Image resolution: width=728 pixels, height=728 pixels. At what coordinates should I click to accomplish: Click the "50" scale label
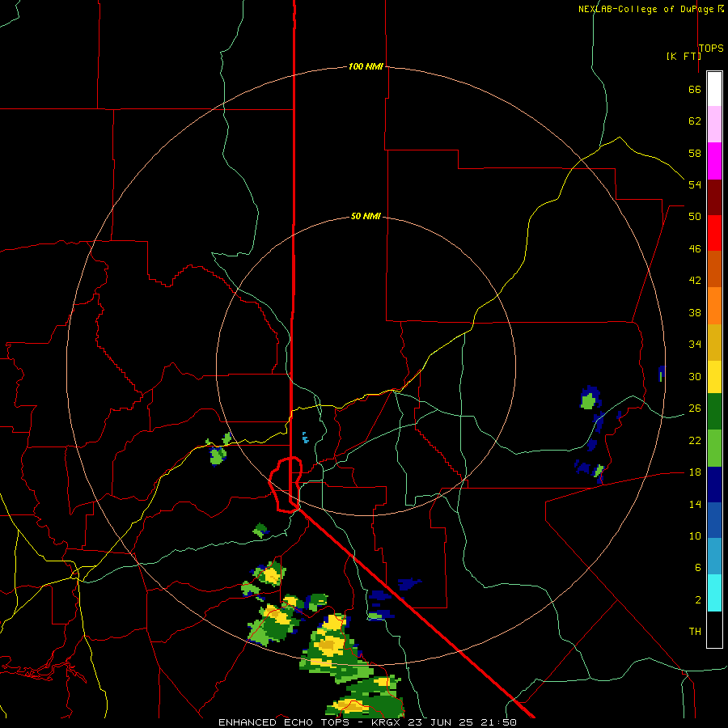click(x=695, y=217)
